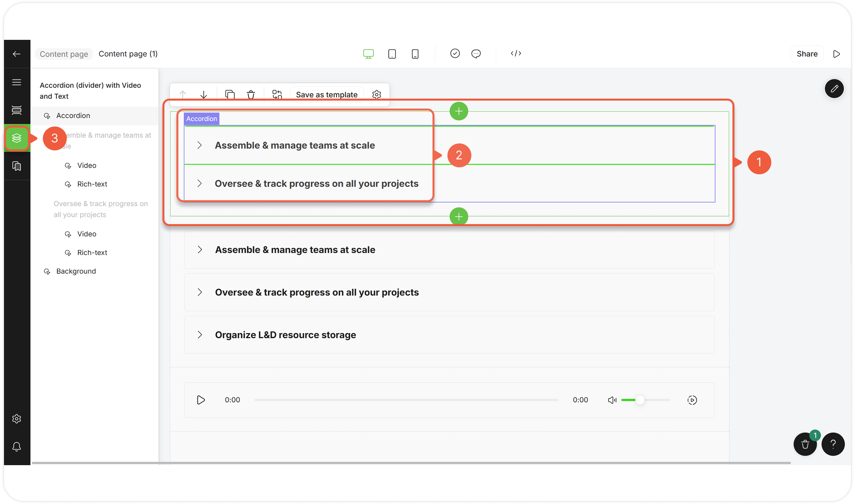Adjust the audio volume slider
The width and height of the screenshot is (854, 504).
point(640,400)
